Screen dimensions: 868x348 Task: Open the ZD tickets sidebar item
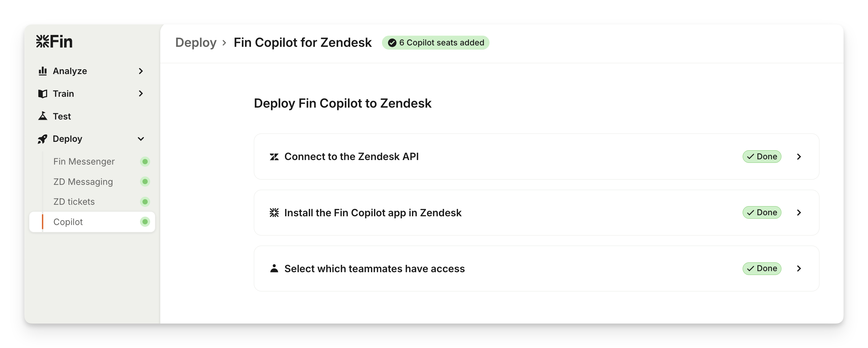coord(74,202)
